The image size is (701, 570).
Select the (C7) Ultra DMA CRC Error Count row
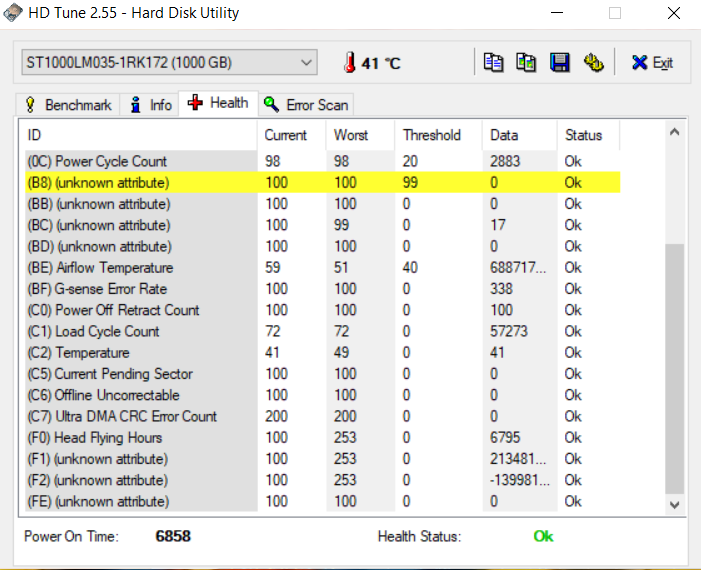(322, 416)
